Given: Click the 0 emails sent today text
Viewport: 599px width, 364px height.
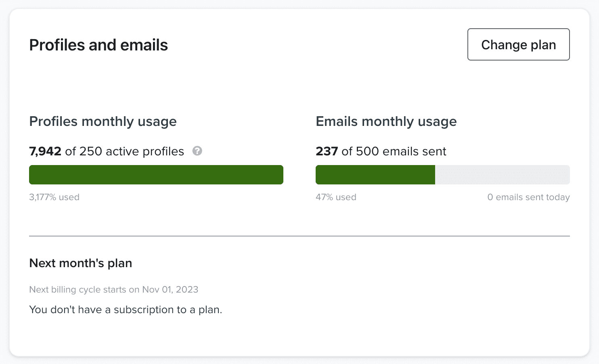Looking at the screenshot, I should tap(528, 197).
